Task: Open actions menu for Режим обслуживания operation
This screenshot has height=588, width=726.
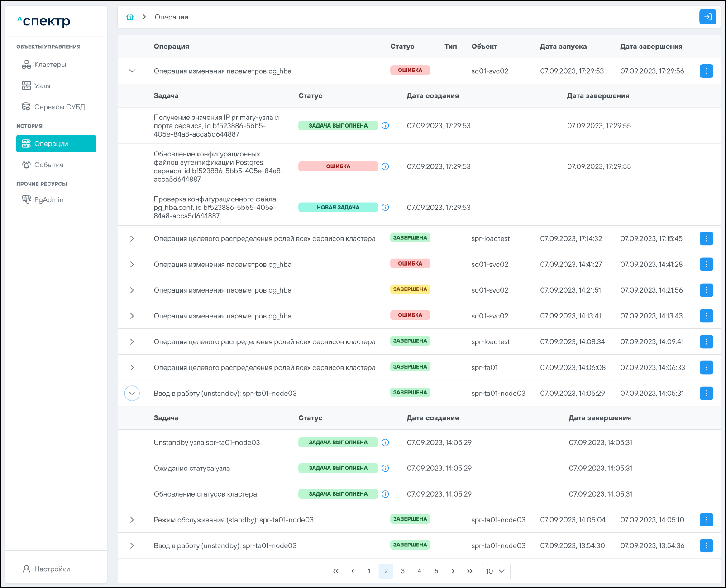Action: pos(706,520)
